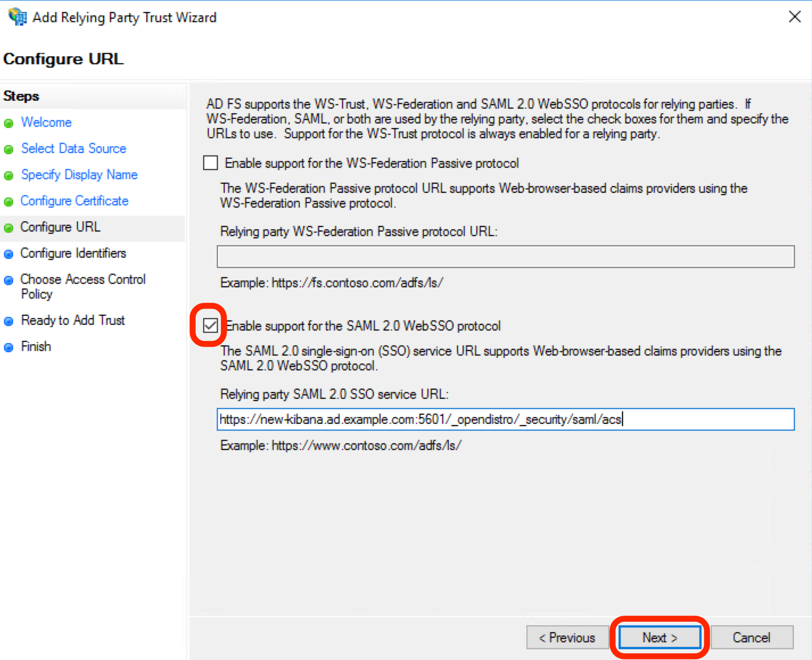Viewport: 812px width, 660px height.
Task: Click the blue dot next to Configure Identifiers
Action: [x=9, y=254]
